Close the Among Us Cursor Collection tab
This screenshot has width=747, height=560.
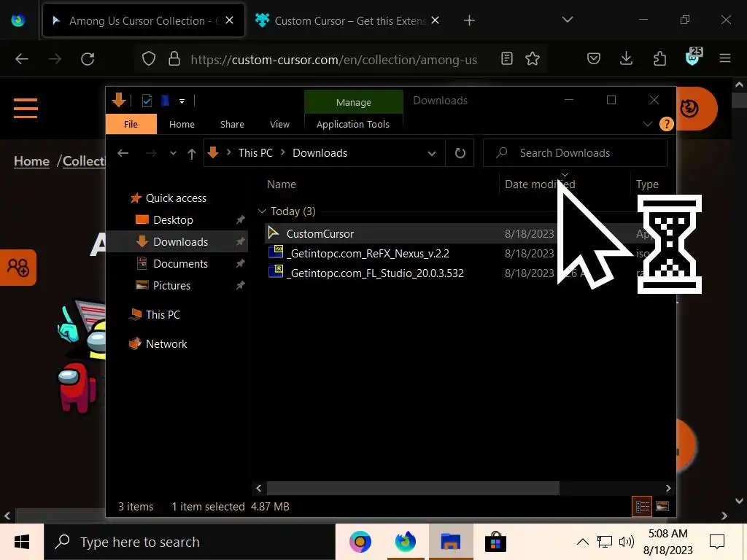pos(229,20)
